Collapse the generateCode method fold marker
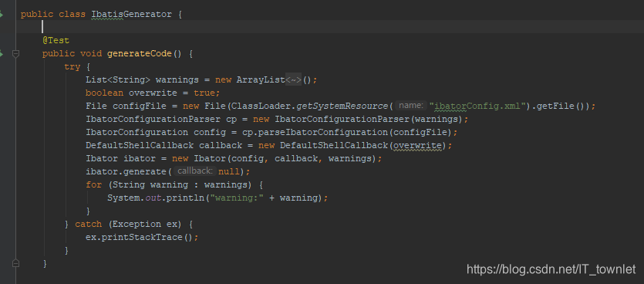This screenshot has width=644, height=284. [15, 53]
